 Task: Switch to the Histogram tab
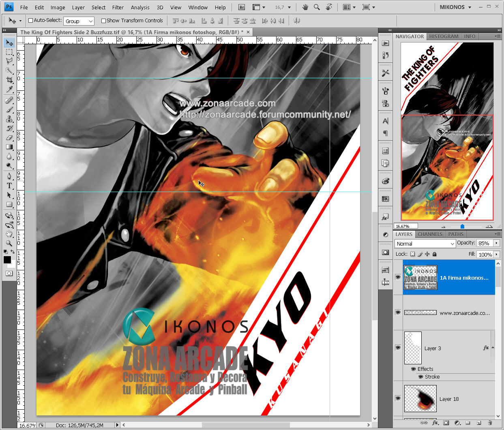(x=444, y=36)
